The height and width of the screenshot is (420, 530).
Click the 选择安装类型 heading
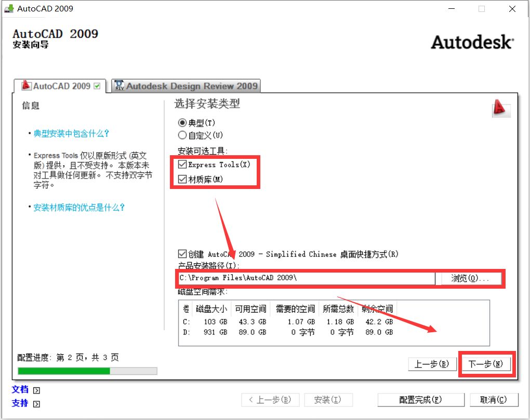pyautogui.click(x=207, y=104)
